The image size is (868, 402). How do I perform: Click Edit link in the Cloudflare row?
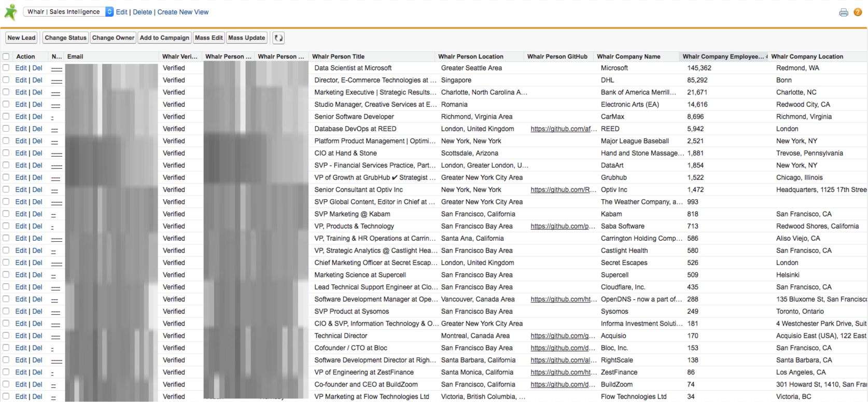[21, 287]
